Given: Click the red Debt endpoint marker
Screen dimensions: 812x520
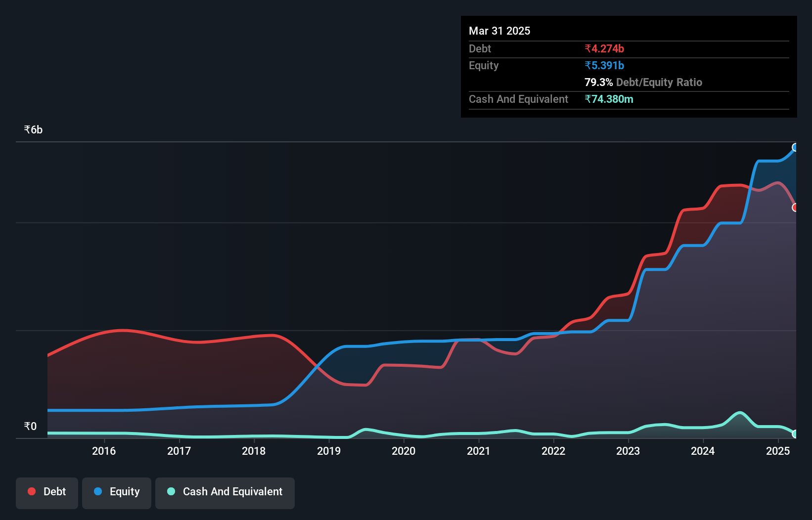Looking at the screenshot, I should [x=795, y=208].
